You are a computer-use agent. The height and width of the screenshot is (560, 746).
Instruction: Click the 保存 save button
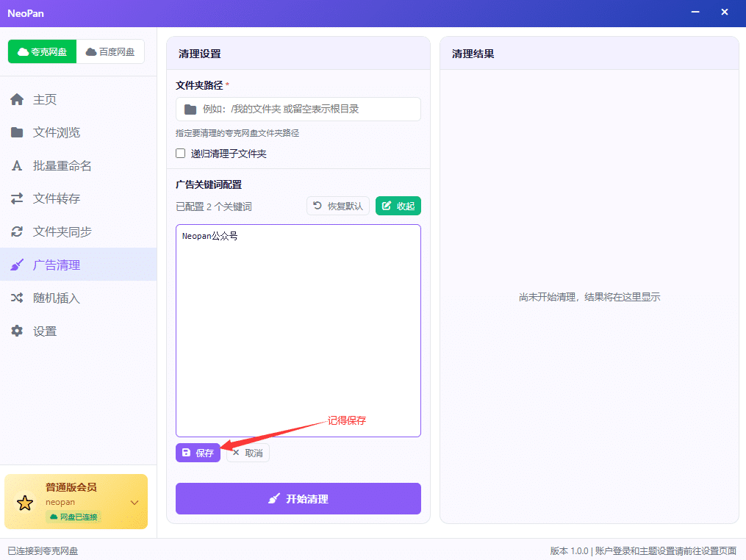[198, 453]
